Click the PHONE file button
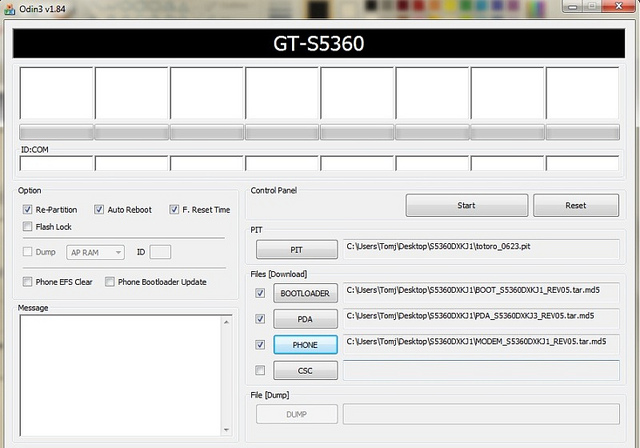The height and width of the screenshot is (448, 640). [x=305, y=345]
